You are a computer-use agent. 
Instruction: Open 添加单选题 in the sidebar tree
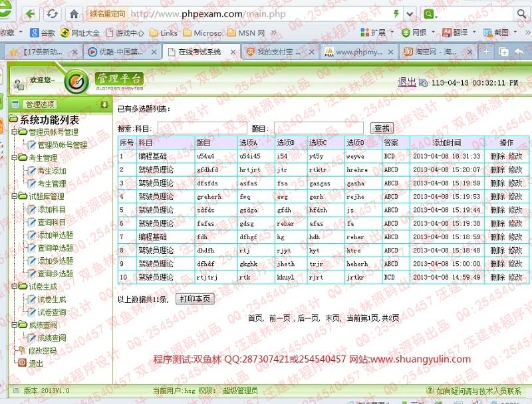coord(55,235)
